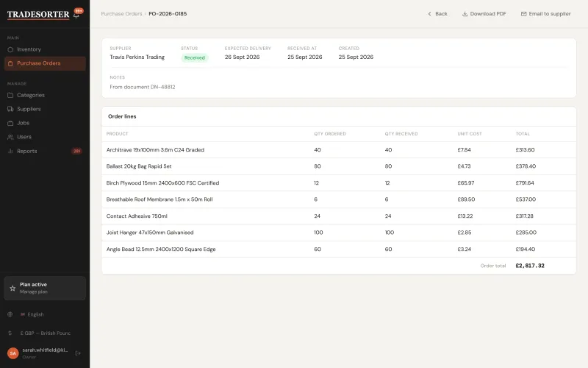Click the £317.28 total for Contact Adhesive
Image resolution: width=588 pixels, height=368 pixels.
(524, 216)
